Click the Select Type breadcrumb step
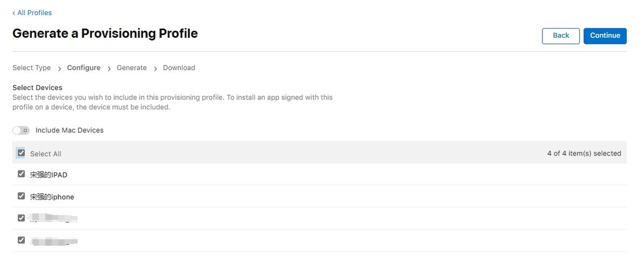This screenshot has height=277, width=644. coord(31,68)
